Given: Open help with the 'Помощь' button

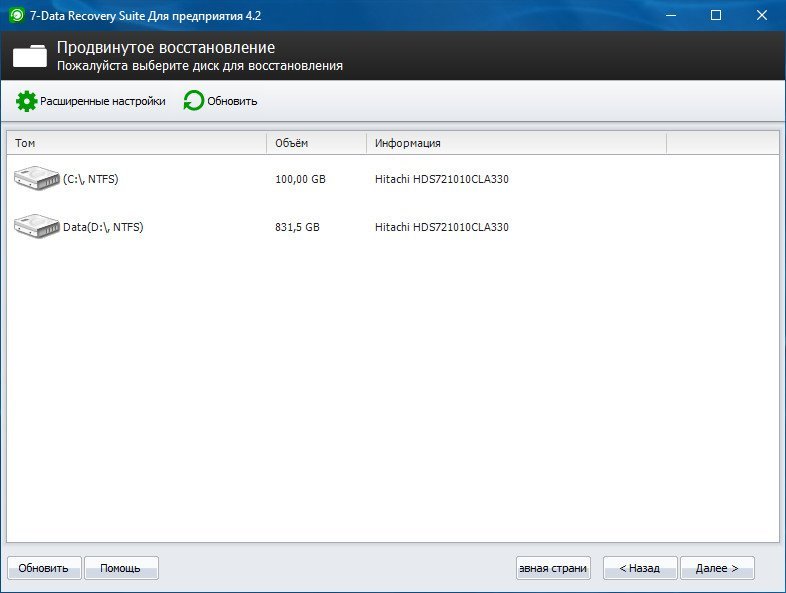Looking at the screenshot, I should pos(121,568).
